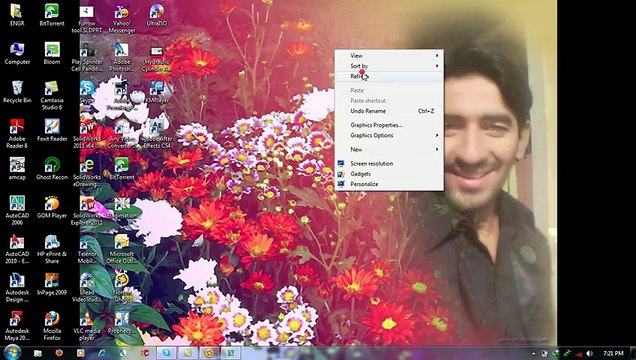This screenshot has width=636, height=360.
Task: Open Gadgets from the context menu
Action: coord(389,174)
